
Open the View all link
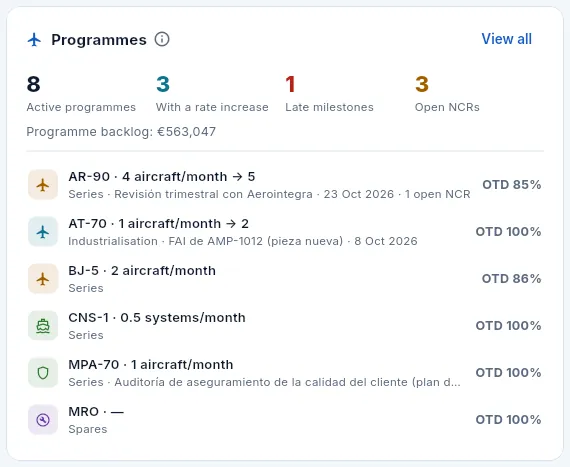pos(506,39)
